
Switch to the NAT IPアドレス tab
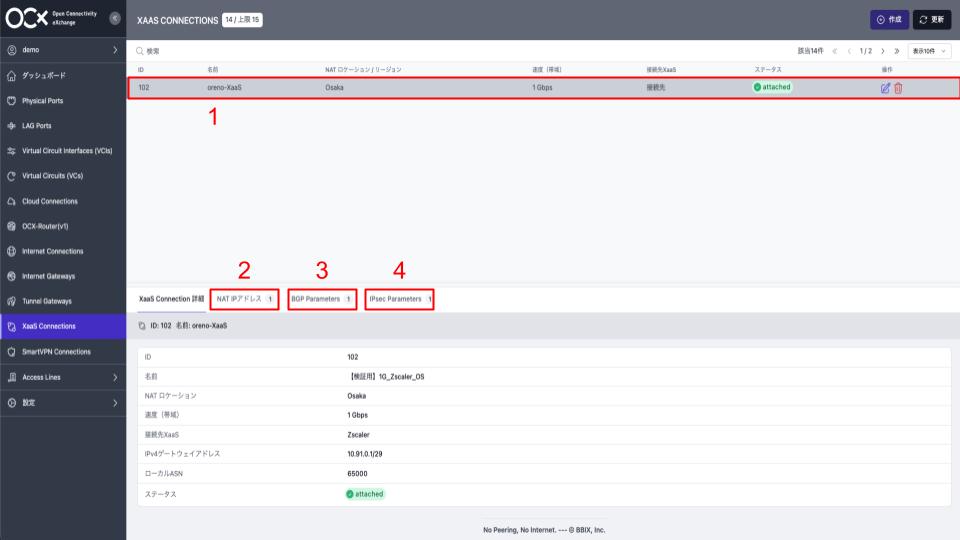pyautogui.click(x=244, y=299)
